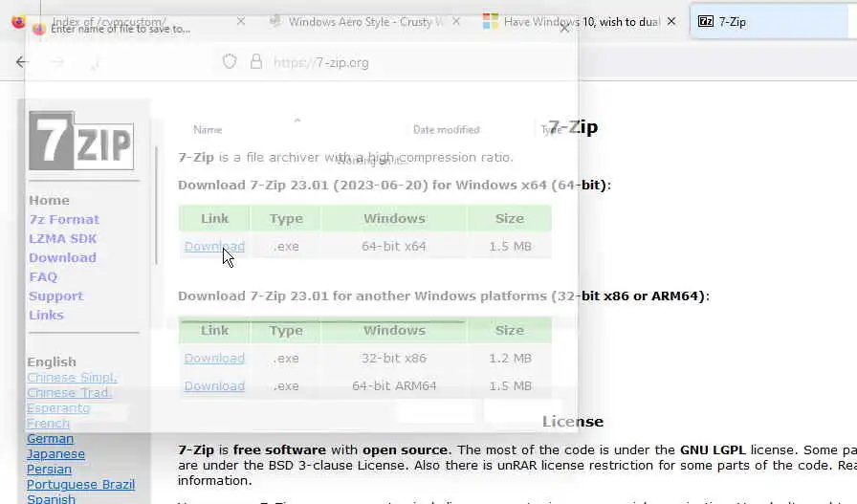857x504 pixels.
Task: Open the LZMA SDK sidebar link
Action: [x=63, y=239]
